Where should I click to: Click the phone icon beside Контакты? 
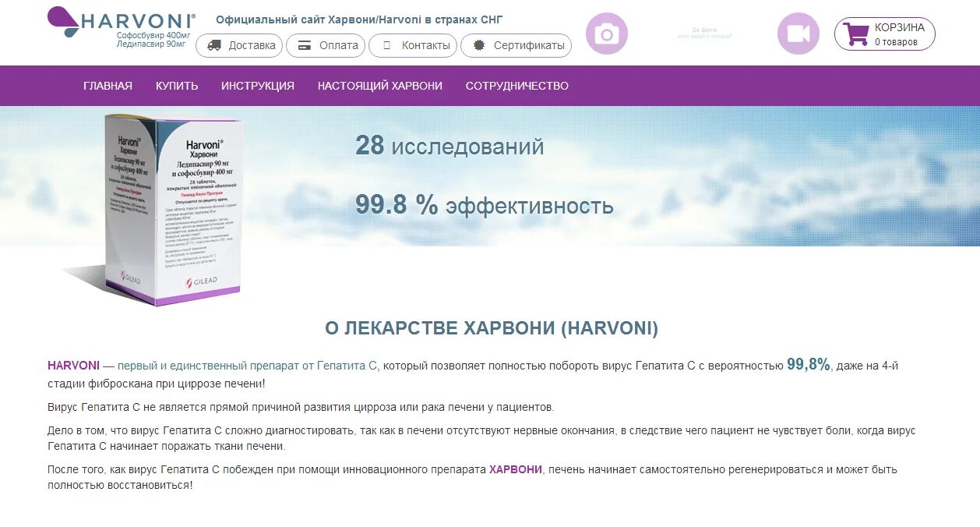[x=387, y=45]
